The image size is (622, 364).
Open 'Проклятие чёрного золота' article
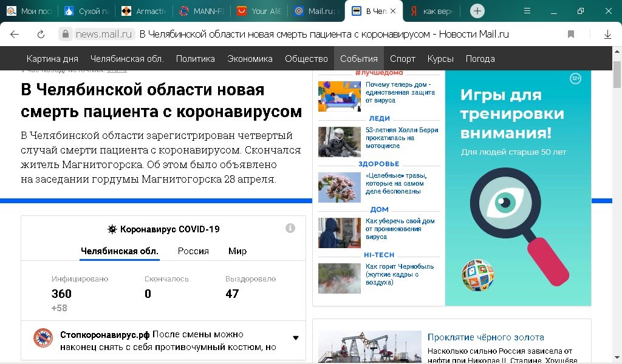point(485,337)
